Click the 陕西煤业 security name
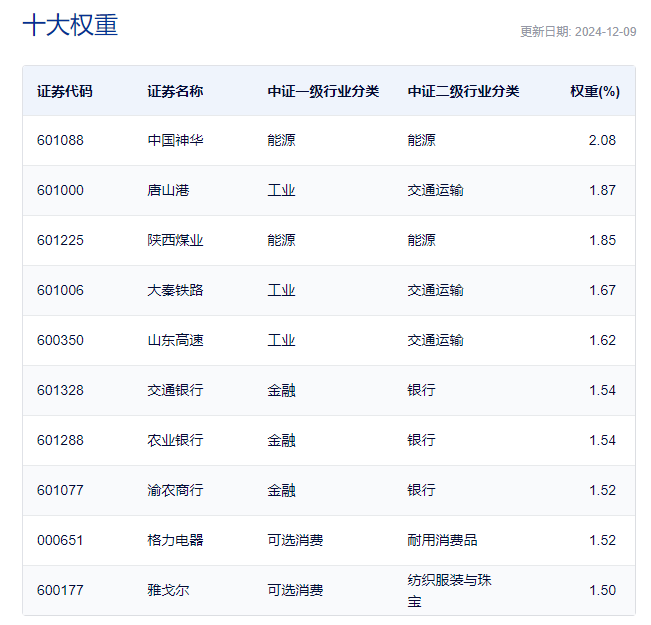 [175, 240]
